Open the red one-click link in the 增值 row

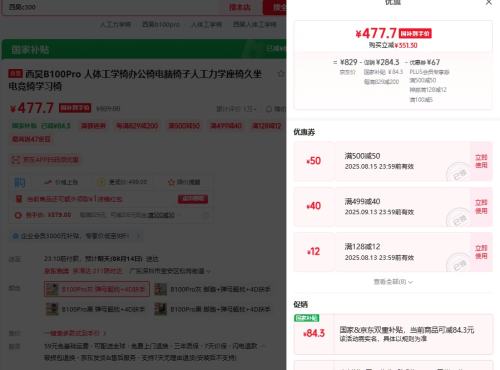[x=75, y=333]
